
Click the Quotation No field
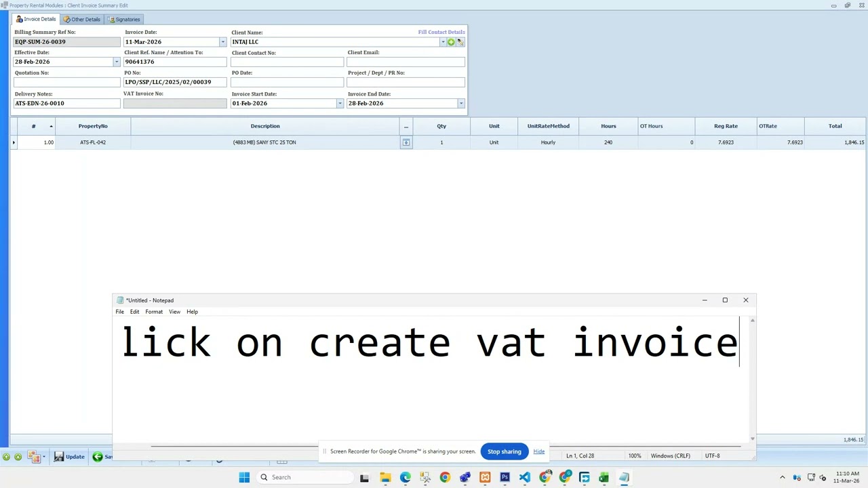tap(66, 82)
